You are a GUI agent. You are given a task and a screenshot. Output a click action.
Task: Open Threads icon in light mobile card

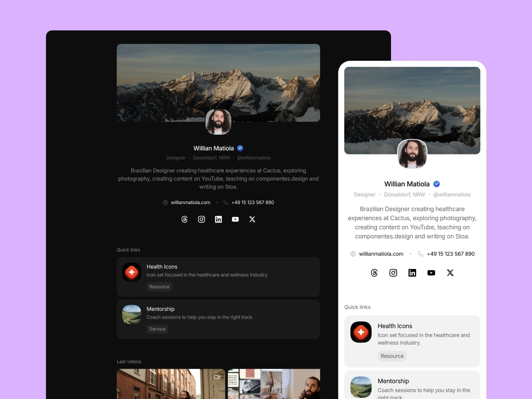point(374,273)
